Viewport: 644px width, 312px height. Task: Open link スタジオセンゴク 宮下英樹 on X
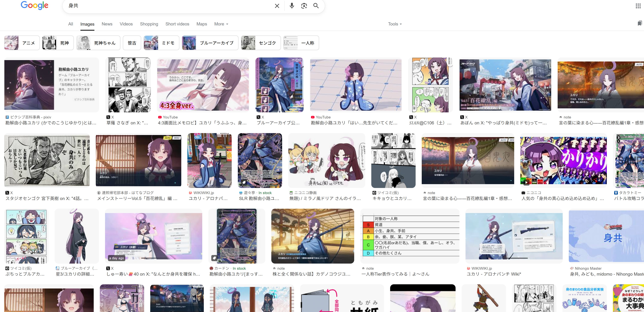tap(47, 198)
